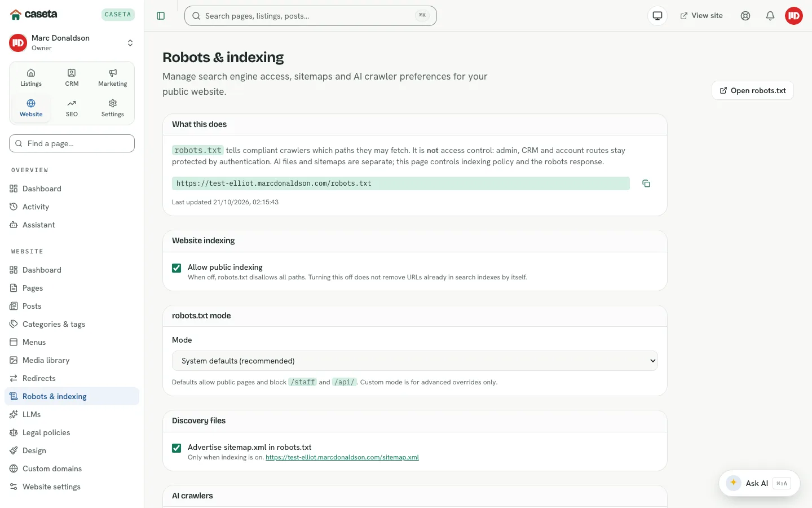This screenshot has height=508, width=812.
Task: Copy the robots.txt URL
Action: [x=646, y=183]
